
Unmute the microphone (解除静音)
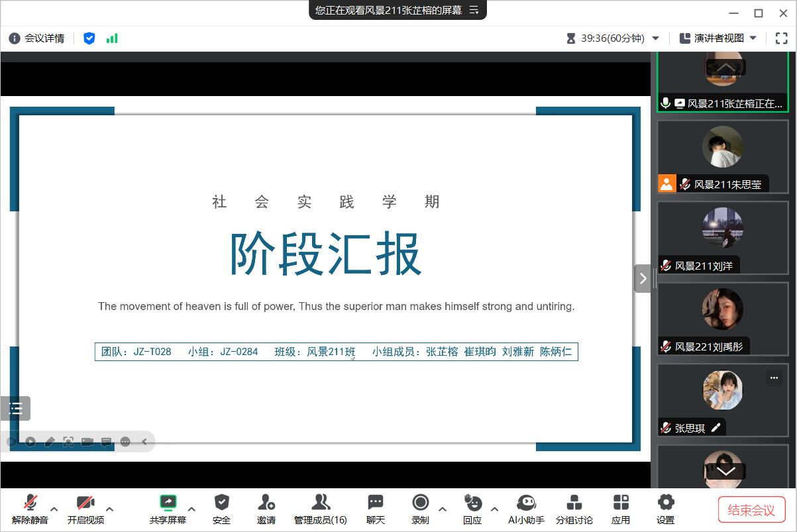(x=30, y=503)
